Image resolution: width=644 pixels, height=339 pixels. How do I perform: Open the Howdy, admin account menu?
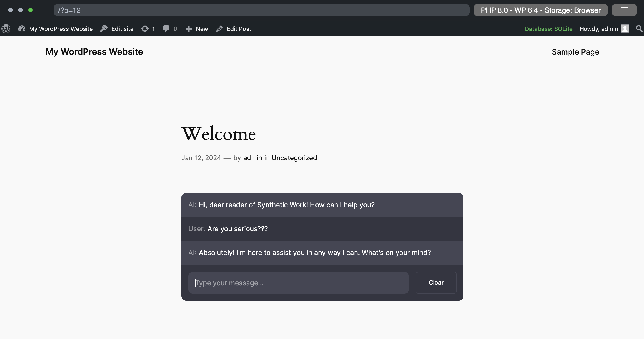pyautogui.click(x=599, y=29)
